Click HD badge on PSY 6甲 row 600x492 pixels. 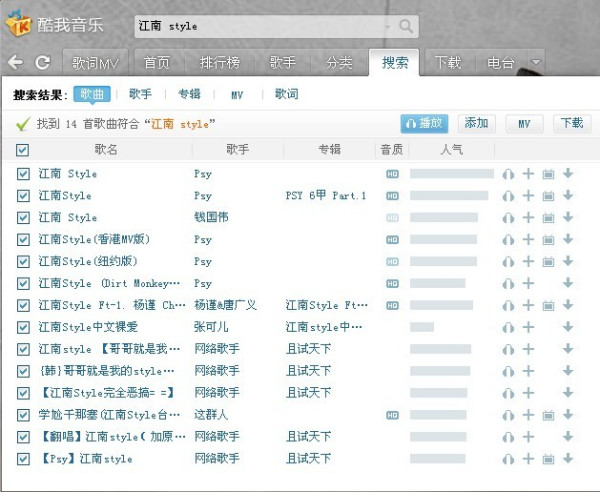[392, 196]
